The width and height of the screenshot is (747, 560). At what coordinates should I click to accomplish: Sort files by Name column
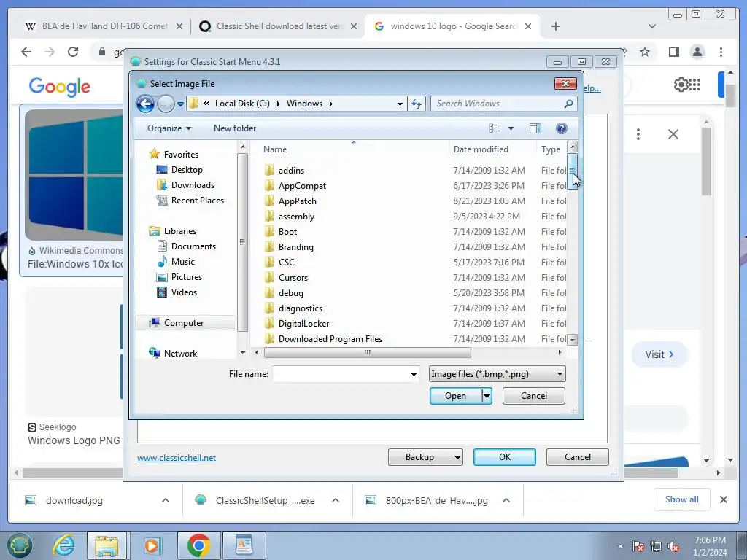click(275, 149)
